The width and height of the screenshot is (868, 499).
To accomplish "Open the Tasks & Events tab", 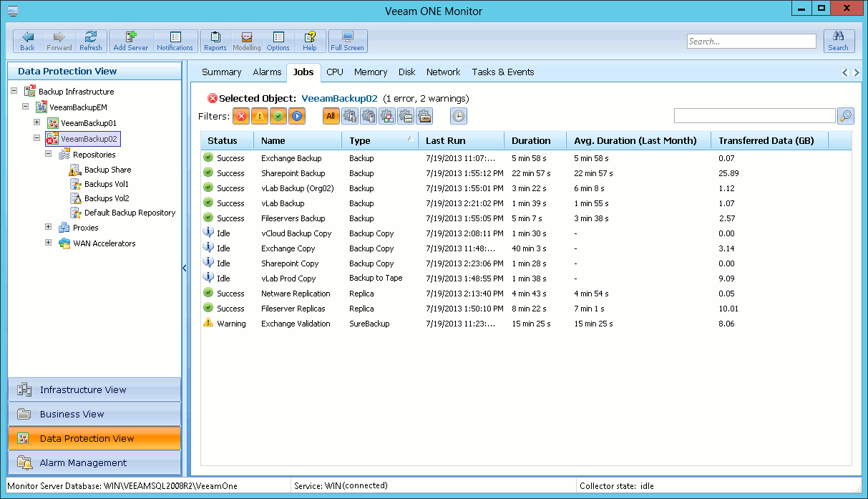I will click(503, 72).
